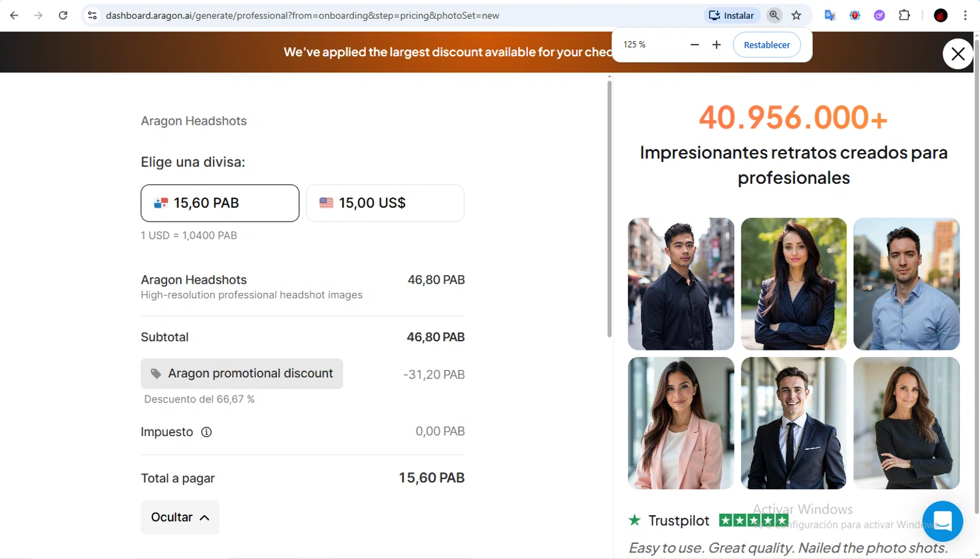980x559 pixels.
Task: Click the '1 USD = 1,0400 PAB' rate
Action: click(x=189, y=235)
